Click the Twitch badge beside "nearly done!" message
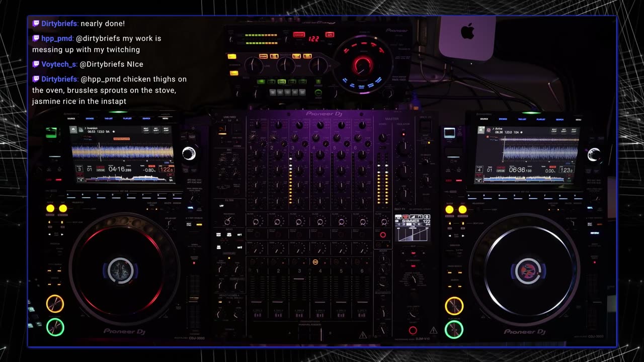The height and width of the screenshot is (362, 644). pos(36,24)
